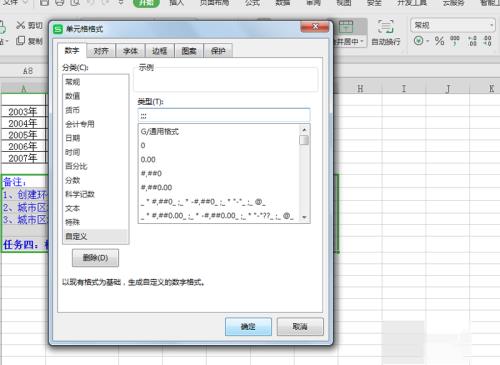Image resolution: width=500 pixels, height=365 pixels.
Task: Open the 保护 tab in dialog
Action: point(218,51)
